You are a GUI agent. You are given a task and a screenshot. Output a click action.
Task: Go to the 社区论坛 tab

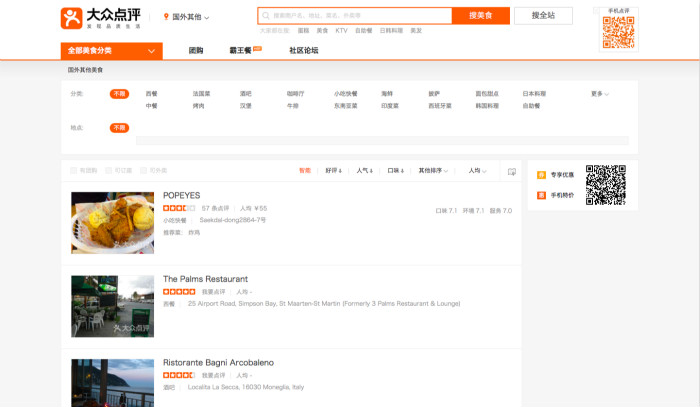coord(303,50)
